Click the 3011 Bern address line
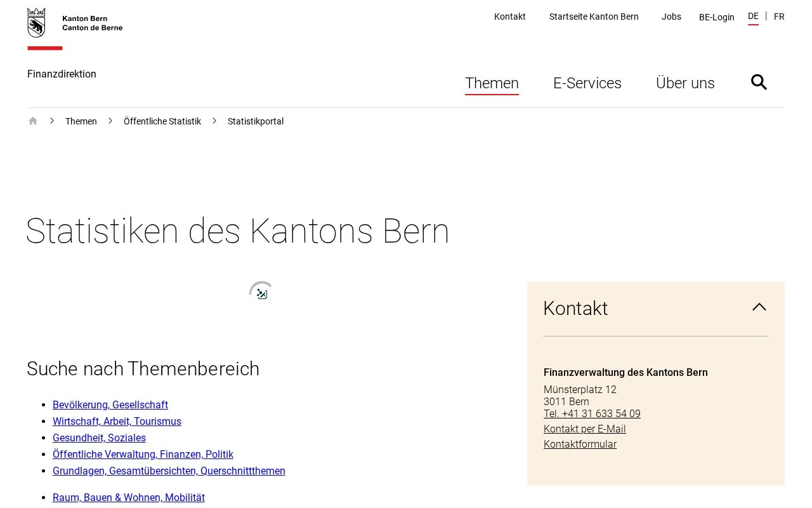This screenshot has width=812, height=508. point(566,401)
